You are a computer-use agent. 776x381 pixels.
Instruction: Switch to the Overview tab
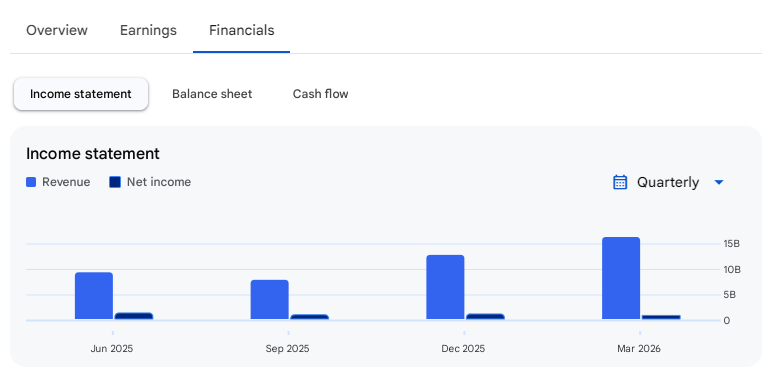click(57, 30)
